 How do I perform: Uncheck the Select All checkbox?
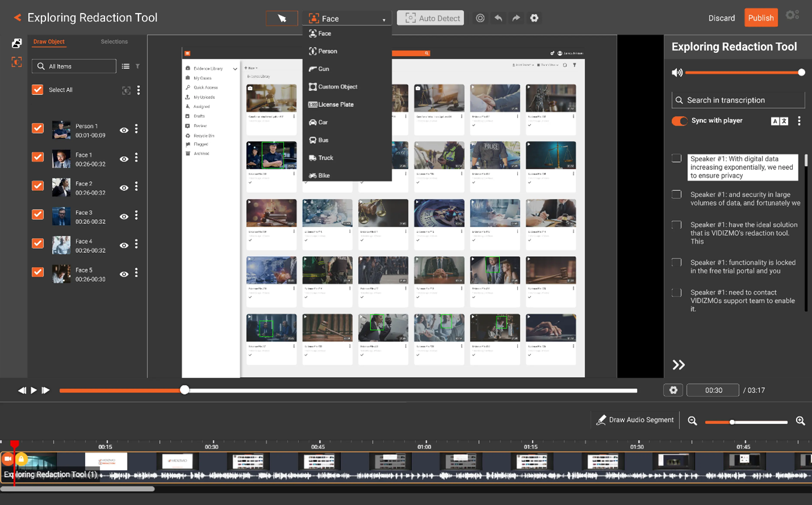37,89
